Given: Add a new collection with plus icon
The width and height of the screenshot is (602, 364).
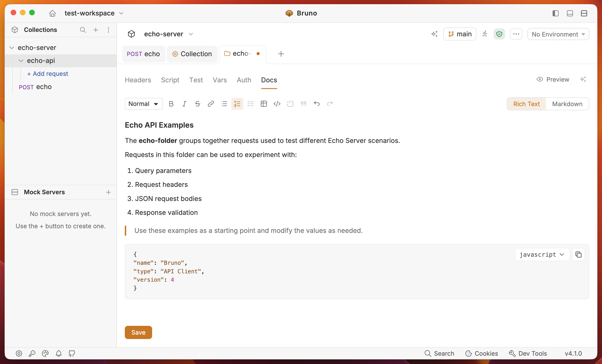Looking at the screenshot, I should 96,30.
